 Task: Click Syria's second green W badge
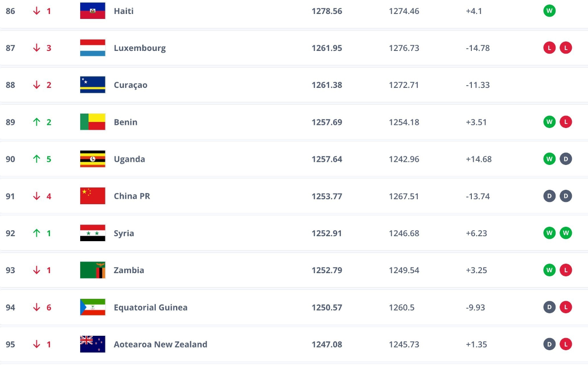(565, 233)
